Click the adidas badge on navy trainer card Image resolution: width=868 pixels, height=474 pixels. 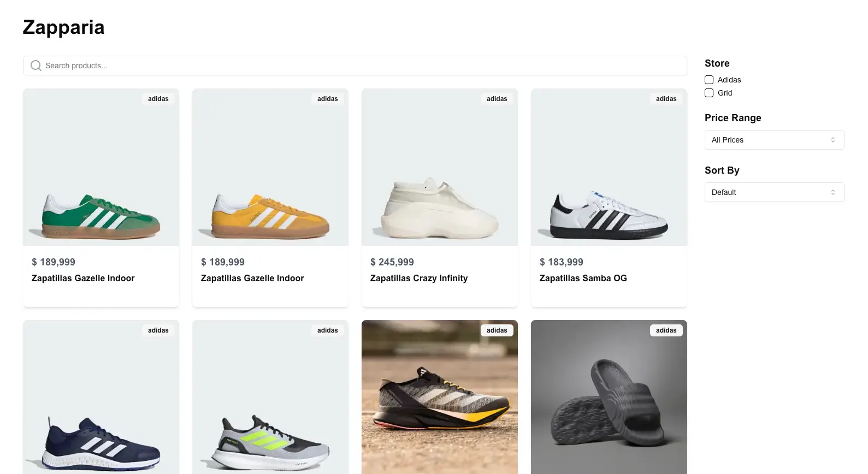coord(158,330)
